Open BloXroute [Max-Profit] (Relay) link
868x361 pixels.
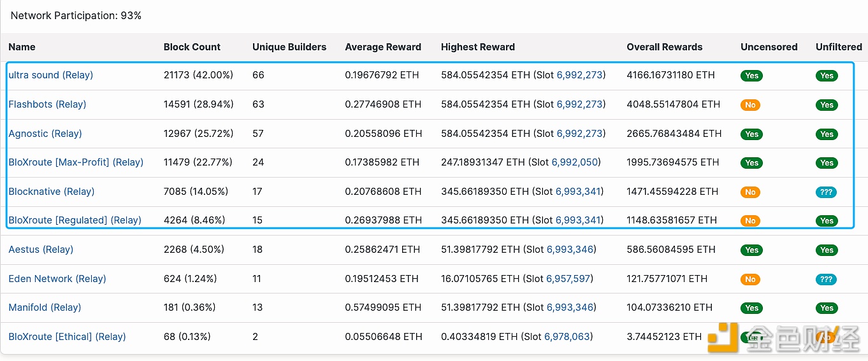tap(76, 162)
